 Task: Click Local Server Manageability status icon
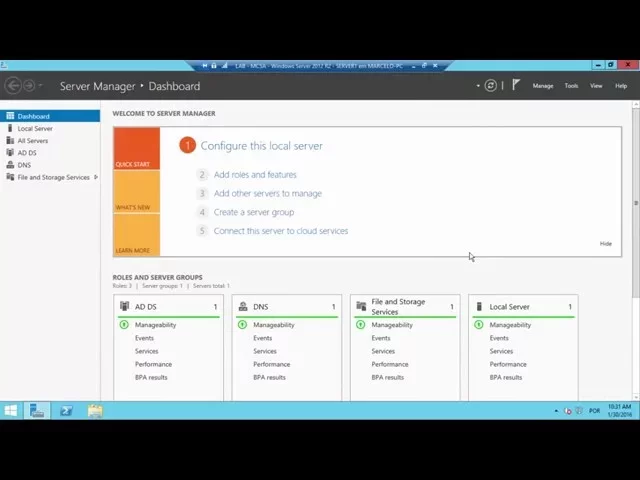[x=479, y=325]
